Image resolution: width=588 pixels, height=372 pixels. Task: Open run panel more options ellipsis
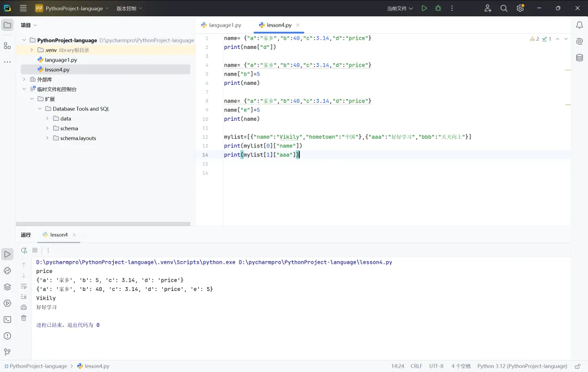(48, 250)
